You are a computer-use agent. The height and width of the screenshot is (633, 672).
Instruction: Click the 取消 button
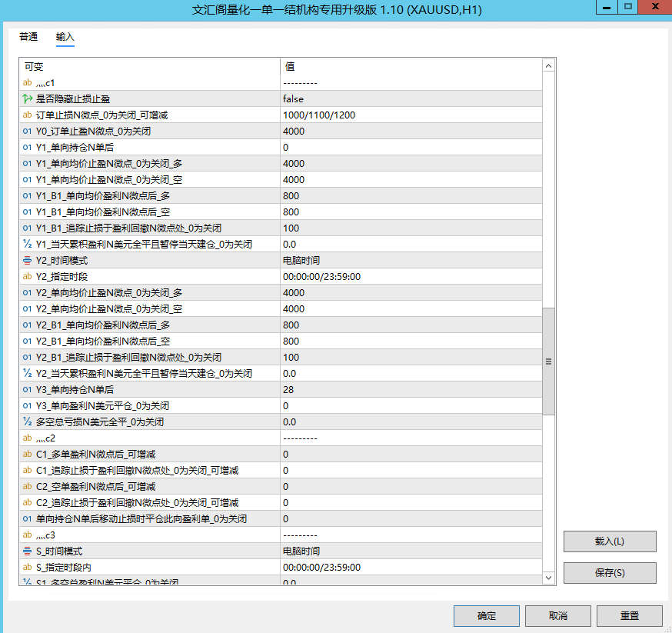558,616
